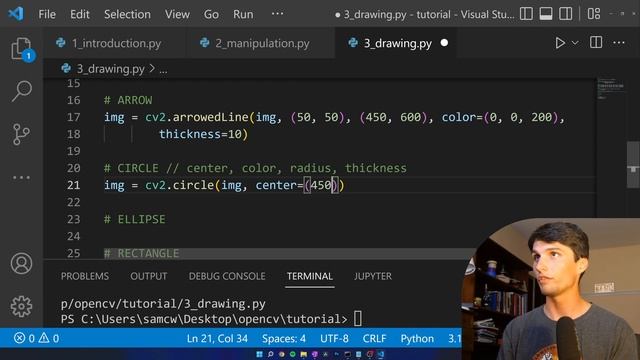
Task: Switch to 2_manipulation.py tab
Action: click(x=261, y=43)
